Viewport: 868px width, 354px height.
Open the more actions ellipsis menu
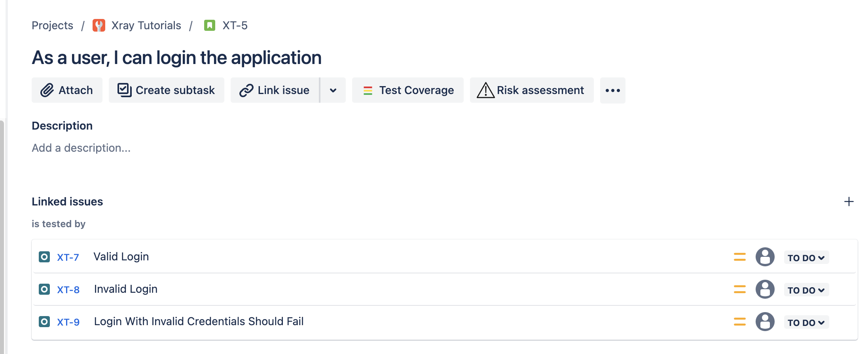(613, 90)
